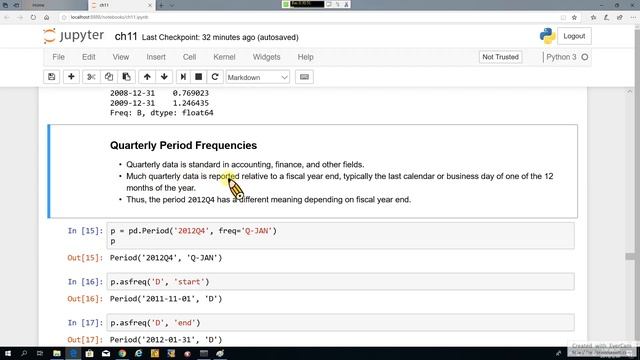This screenshot has height=360, width=640.
Task: Click output Period('2011-11-01', 'D')
Action: coord(166,299)
